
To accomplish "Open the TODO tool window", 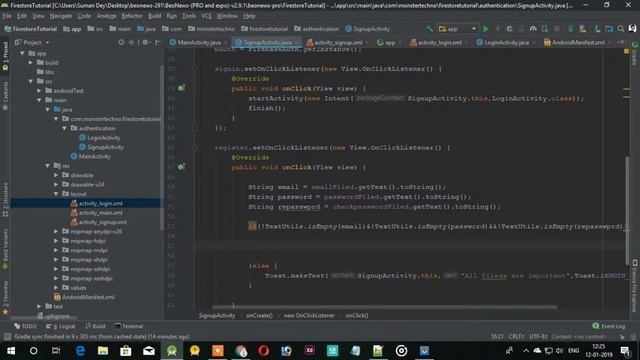I will tap(25, 326).
